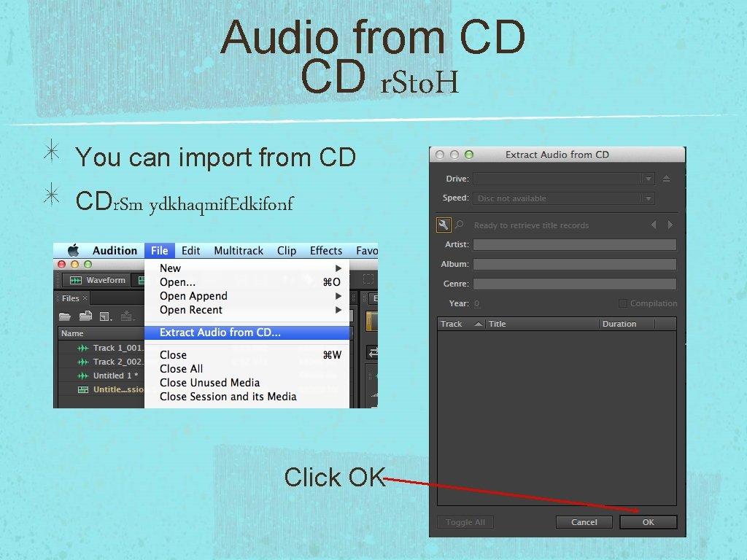Viewport: 747px width, 560px height.
Task: Choose Close All entry
Action: (247, 368)
